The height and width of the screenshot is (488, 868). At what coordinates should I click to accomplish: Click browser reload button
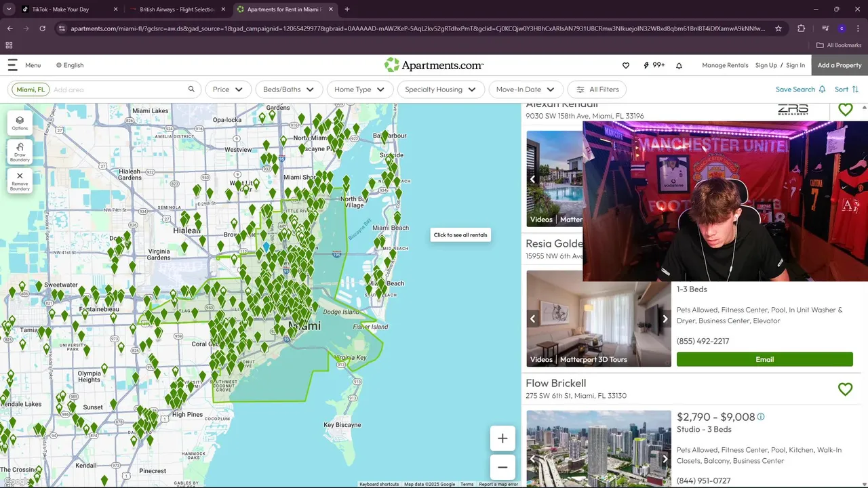pos(42,28)
